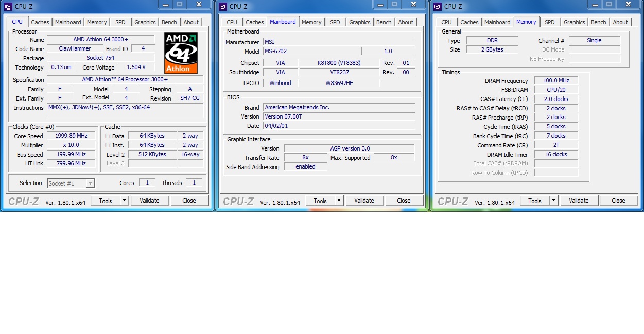Click motherboard Model value MS-6702
This screenshot has width=644, height=334.
(x=311, y=51)
